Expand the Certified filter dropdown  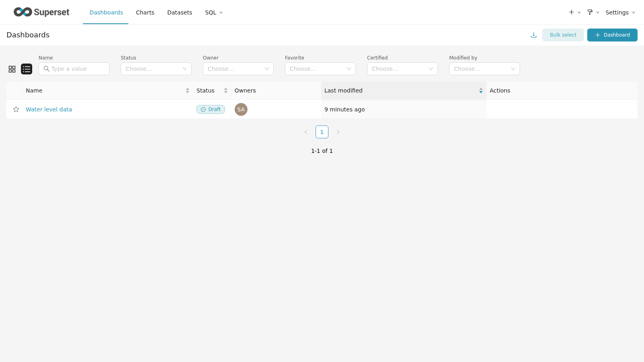tap(402, 69)
